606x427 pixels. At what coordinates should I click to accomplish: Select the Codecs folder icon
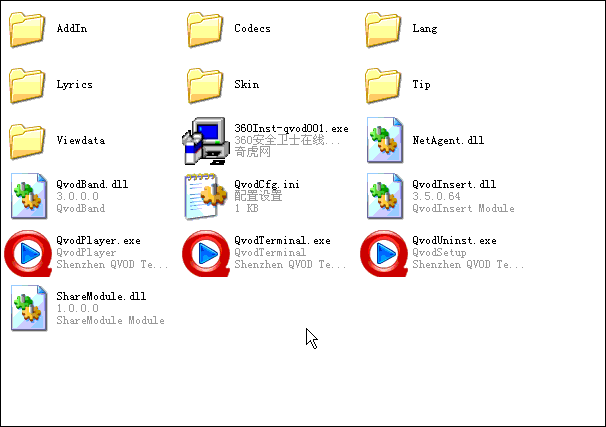[x=205, y=29]
